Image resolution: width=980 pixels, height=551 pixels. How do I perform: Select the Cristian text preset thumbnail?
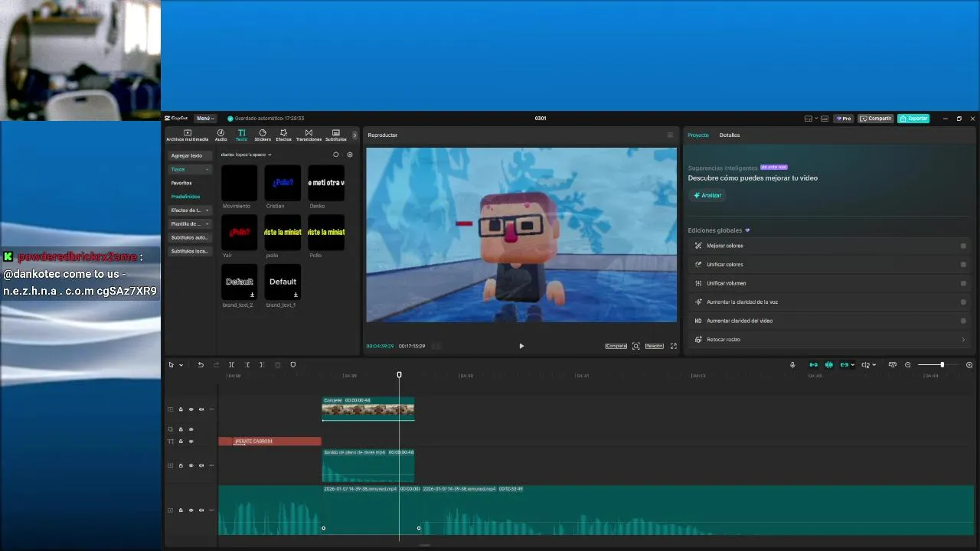point(283,183)
